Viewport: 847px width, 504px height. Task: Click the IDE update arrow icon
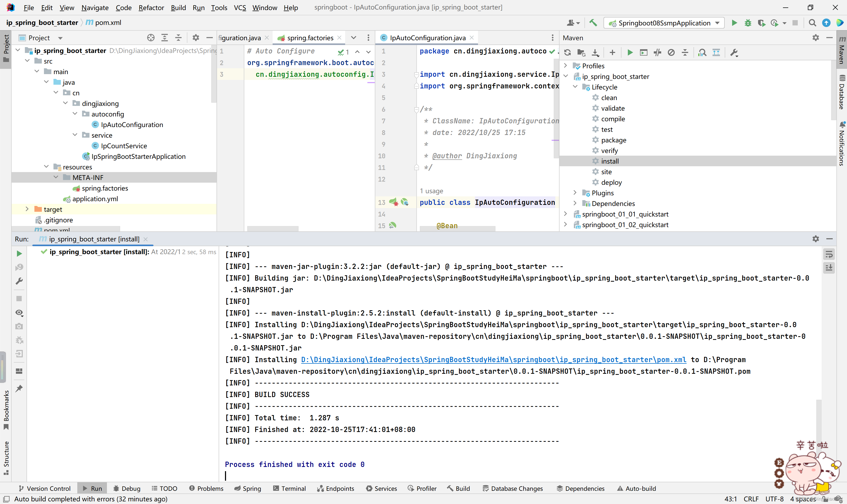pos(826,23)
